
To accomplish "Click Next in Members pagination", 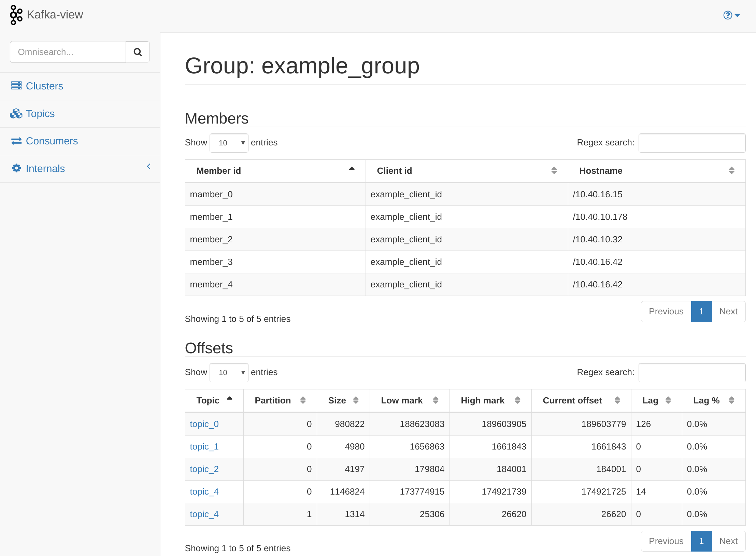I will pyautogui.click(x=728, y=311).
